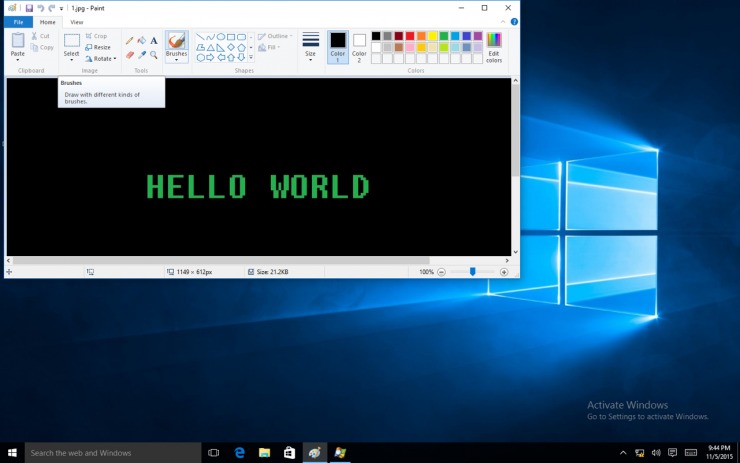The height and width of the screenshot is (463, 740).
Task: Pick the Fill with color bucket tool
Action: [x=141, y=41]
